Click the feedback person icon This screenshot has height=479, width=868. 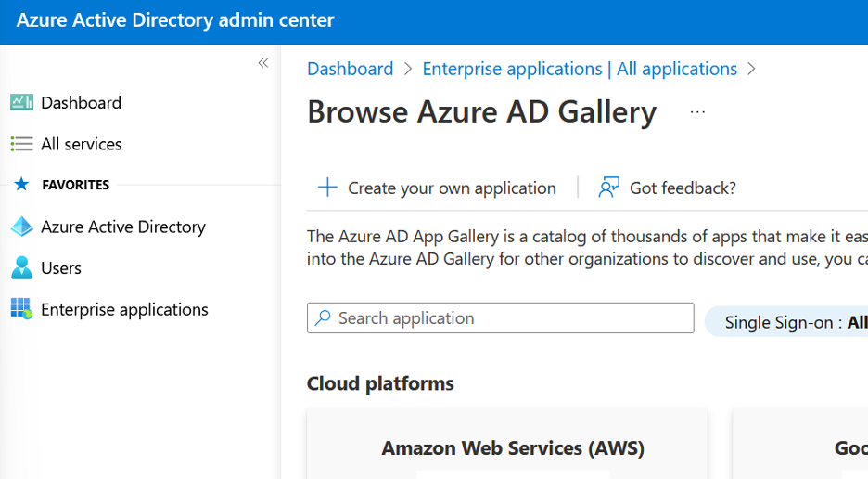pyautogui.click(x=609, y=188)
